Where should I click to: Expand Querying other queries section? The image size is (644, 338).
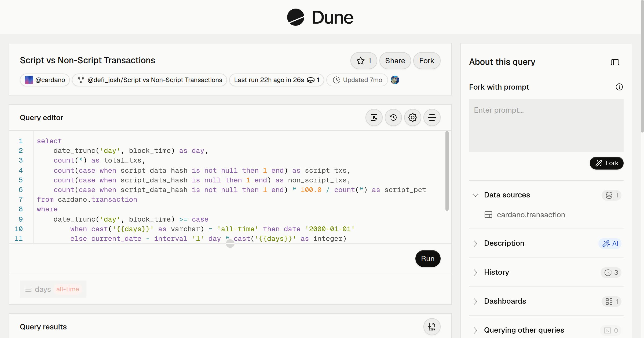(475, 330)
